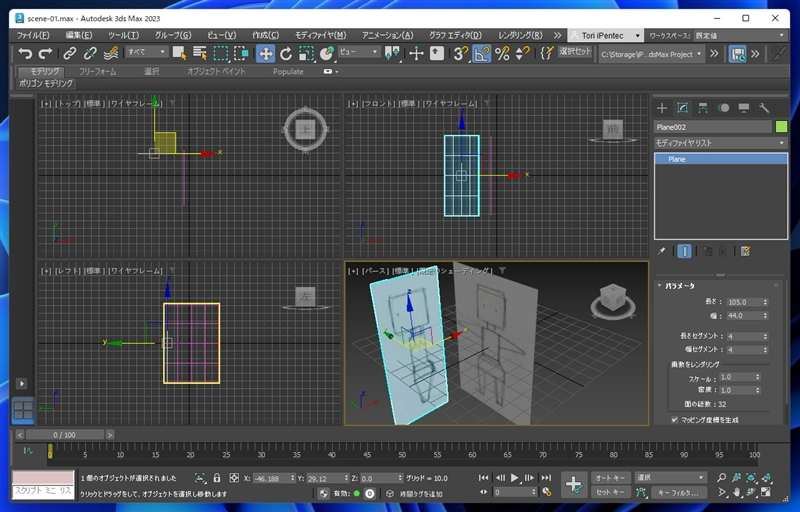Screen dimensions: 800x512
Task: Toggle Window/Crossing selection icon
Action: coord(241,53)
